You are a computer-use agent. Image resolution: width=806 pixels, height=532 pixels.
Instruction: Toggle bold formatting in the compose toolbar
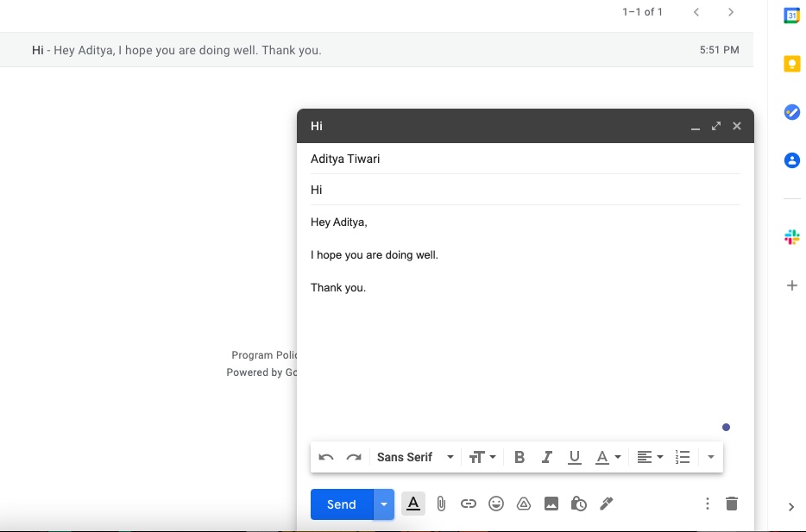(x=519, y=457)
